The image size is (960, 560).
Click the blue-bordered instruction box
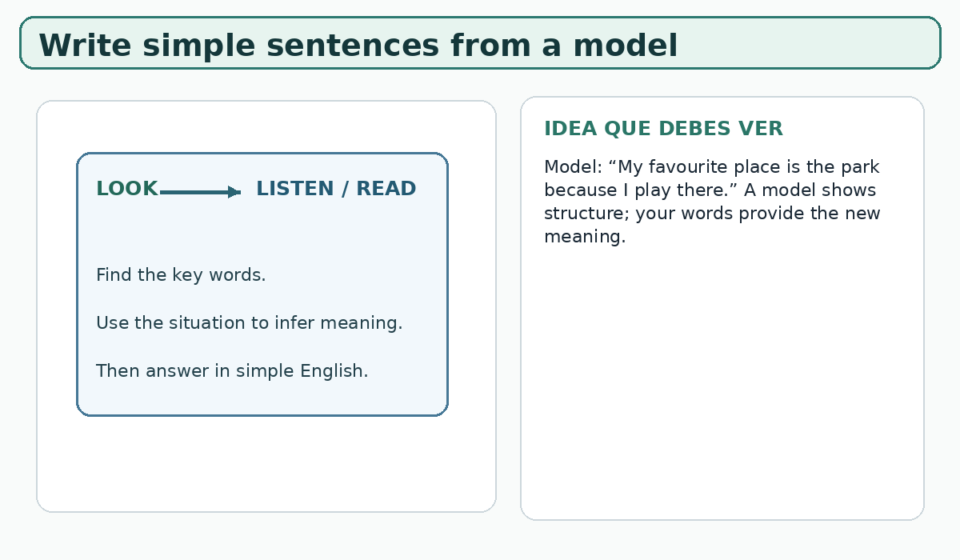[262, 284]
